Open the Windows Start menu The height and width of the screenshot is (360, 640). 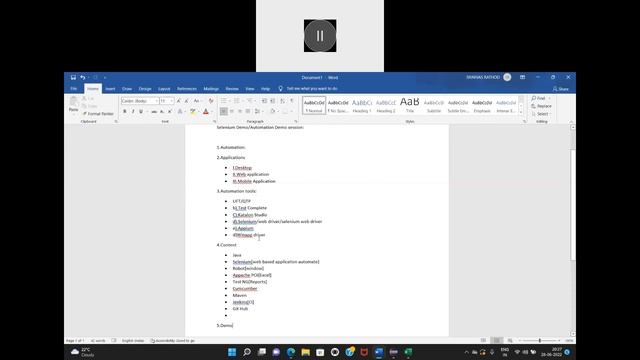coord(232,352)
